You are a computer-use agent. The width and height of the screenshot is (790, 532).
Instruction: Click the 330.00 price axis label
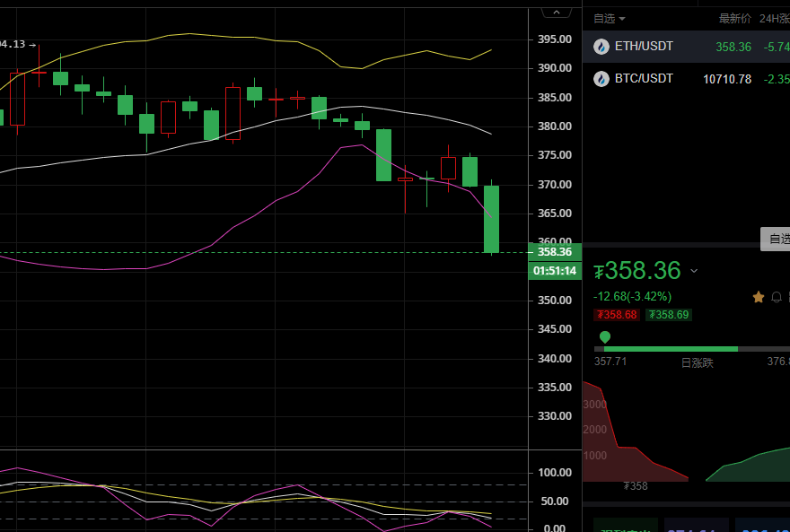coord(555,416)
